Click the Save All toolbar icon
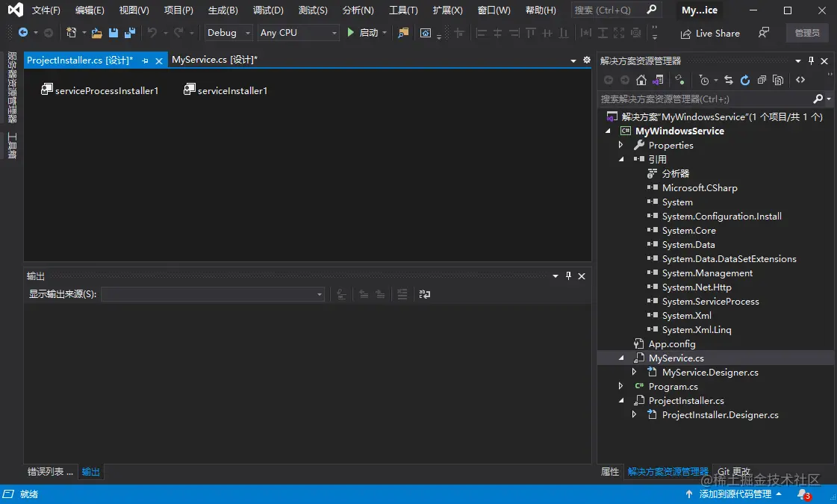 coord(130,33)
